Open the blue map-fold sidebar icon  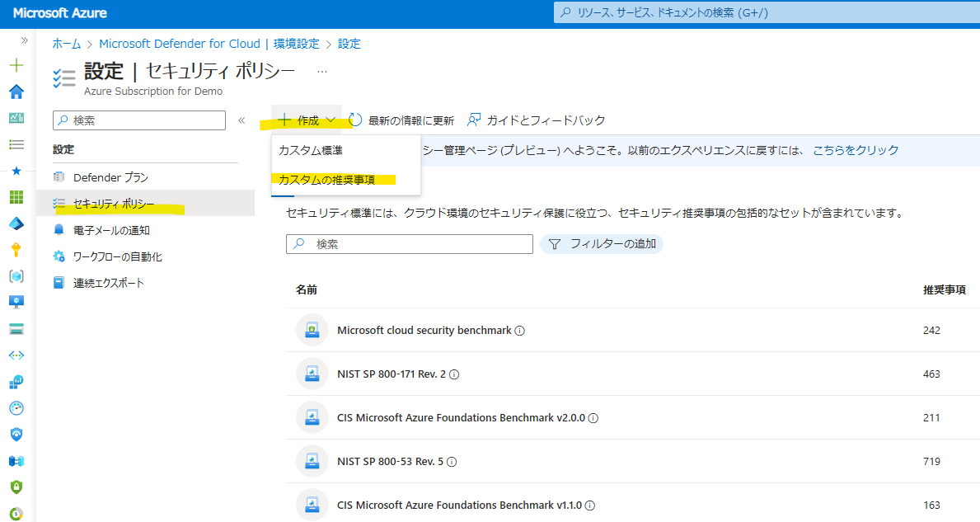[x=16, y=461]
